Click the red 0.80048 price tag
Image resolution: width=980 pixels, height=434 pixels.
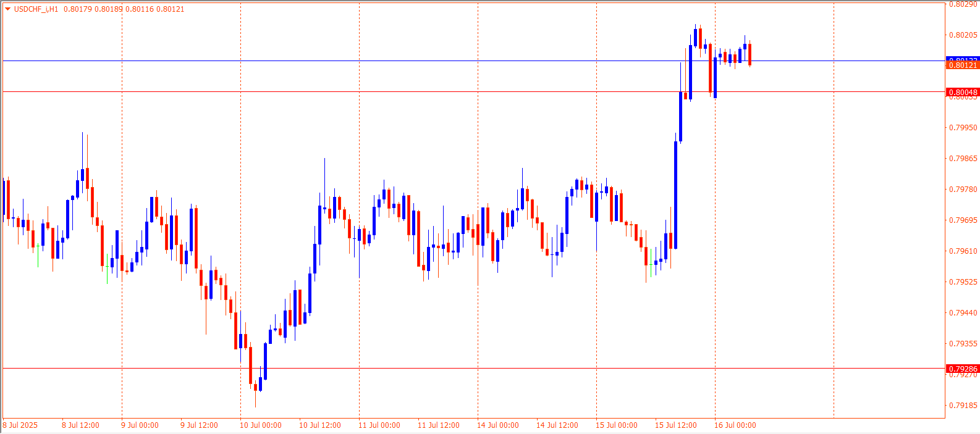[963, 92]
